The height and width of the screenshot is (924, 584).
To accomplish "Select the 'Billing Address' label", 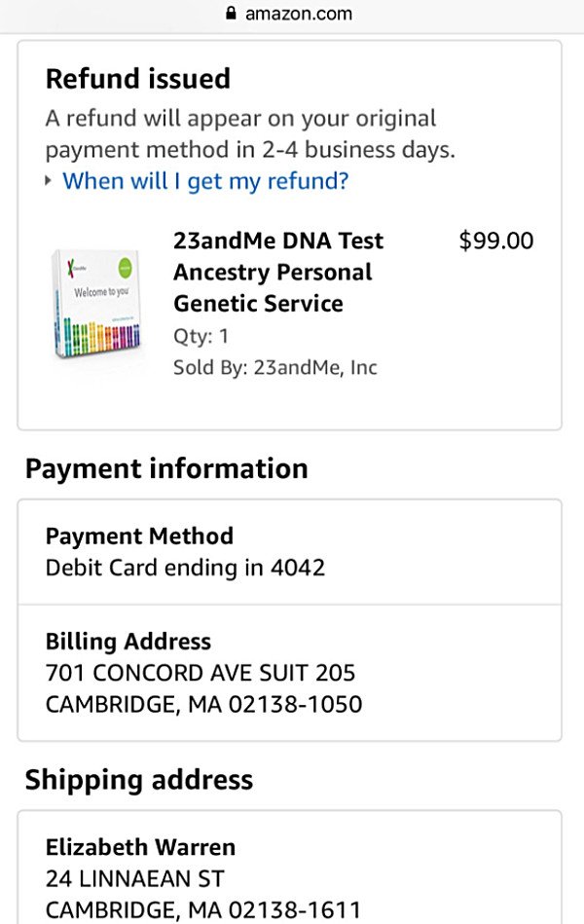I will coord(128,641).
